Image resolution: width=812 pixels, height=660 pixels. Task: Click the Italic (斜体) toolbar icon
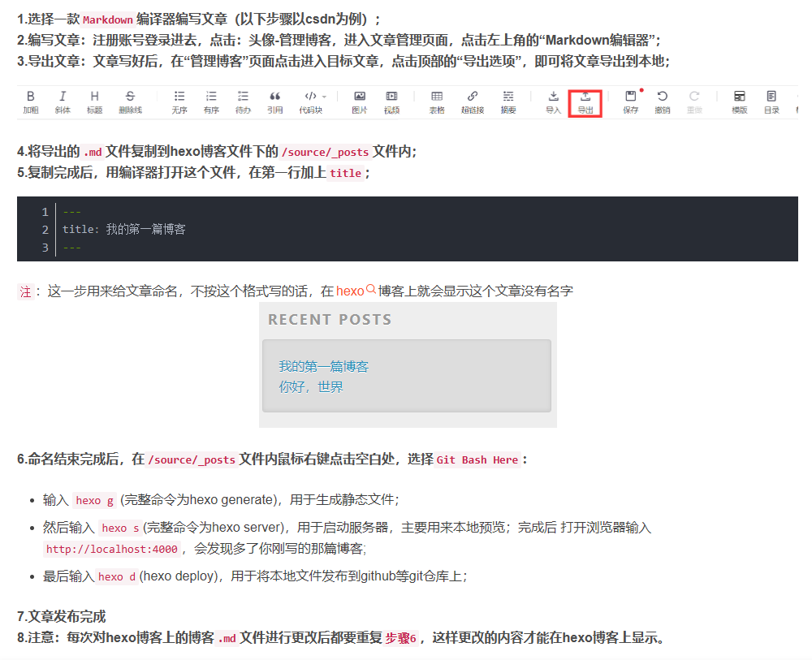point(63,102)
